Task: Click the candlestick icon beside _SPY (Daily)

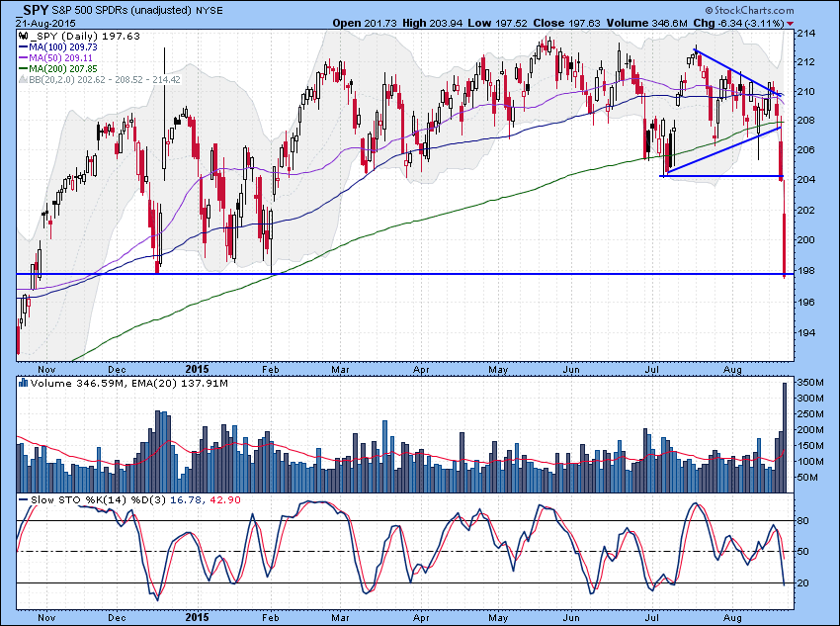Action: 23,37
